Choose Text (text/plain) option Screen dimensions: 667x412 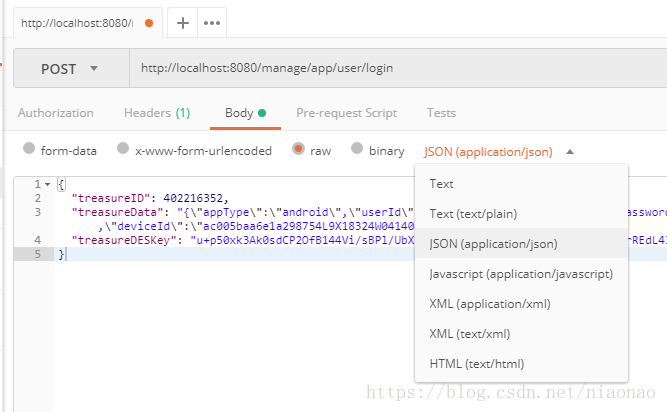521,213
